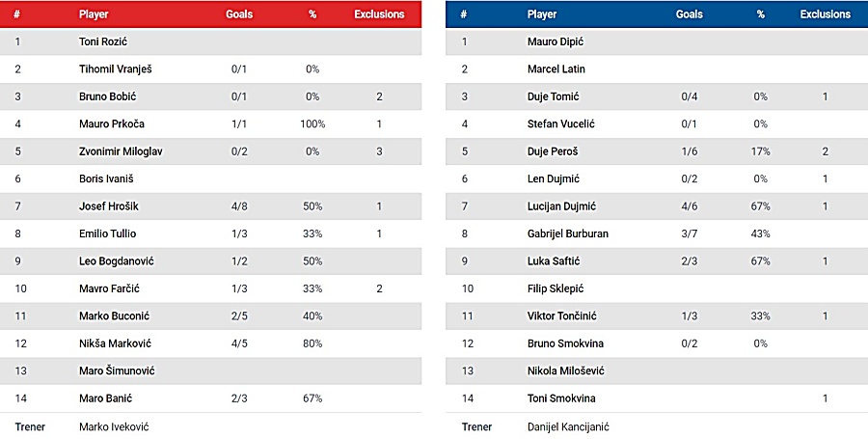Select Toni Rozić row

[x=102, y=41]
